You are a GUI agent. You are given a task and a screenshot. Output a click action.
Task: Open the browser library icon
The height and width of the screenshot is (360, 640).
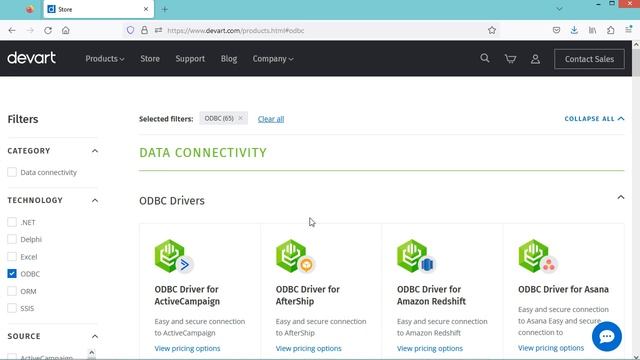592,30
